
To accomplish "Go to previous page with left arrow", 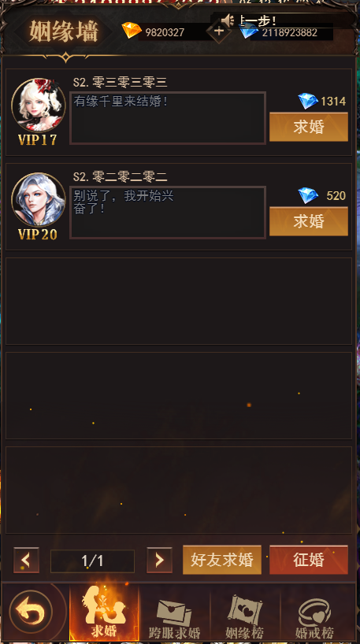I will click(x=26, y=561).
